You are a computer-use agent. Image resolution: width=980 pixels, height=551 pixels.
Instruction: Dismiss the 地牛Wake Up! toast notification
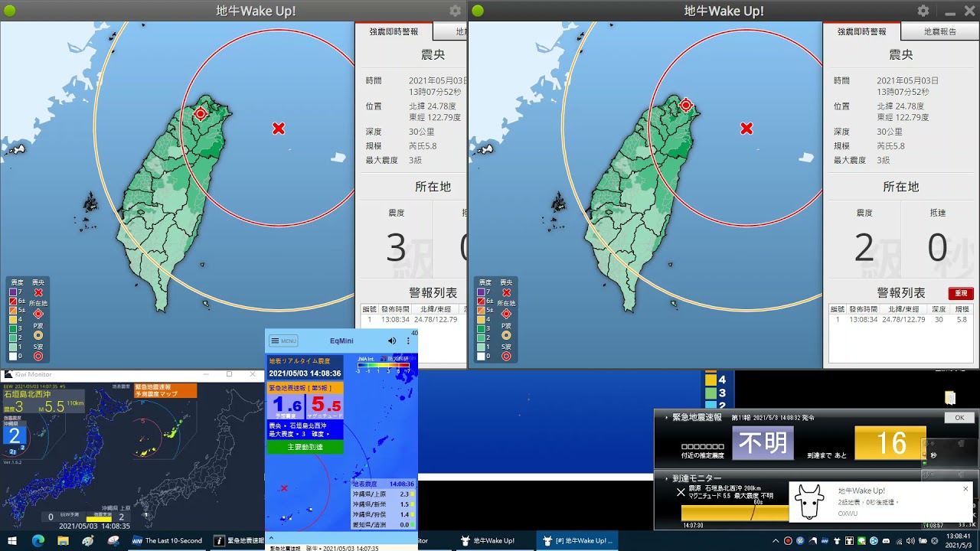(x=965, y=489)
